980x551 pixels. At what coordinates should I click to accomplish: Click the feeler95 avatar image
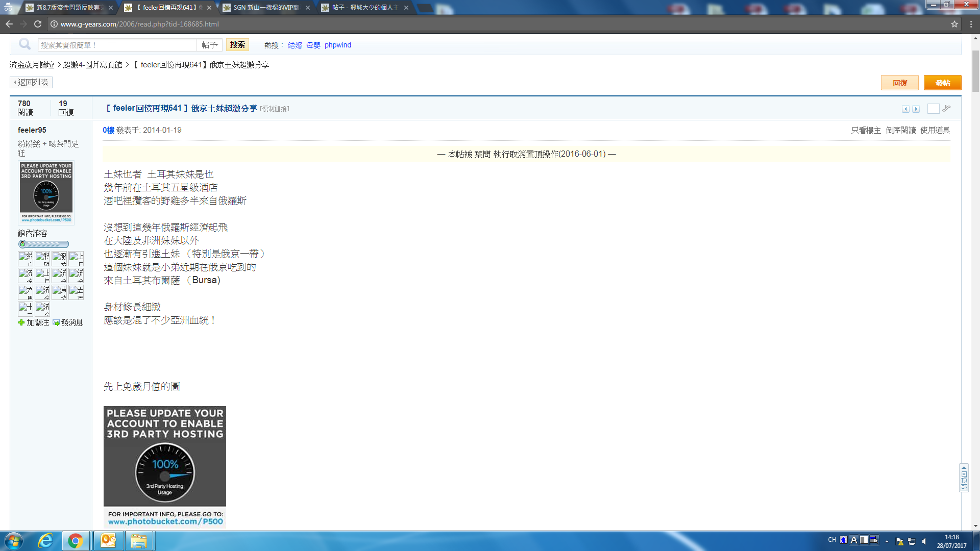(x=46, y=193)
